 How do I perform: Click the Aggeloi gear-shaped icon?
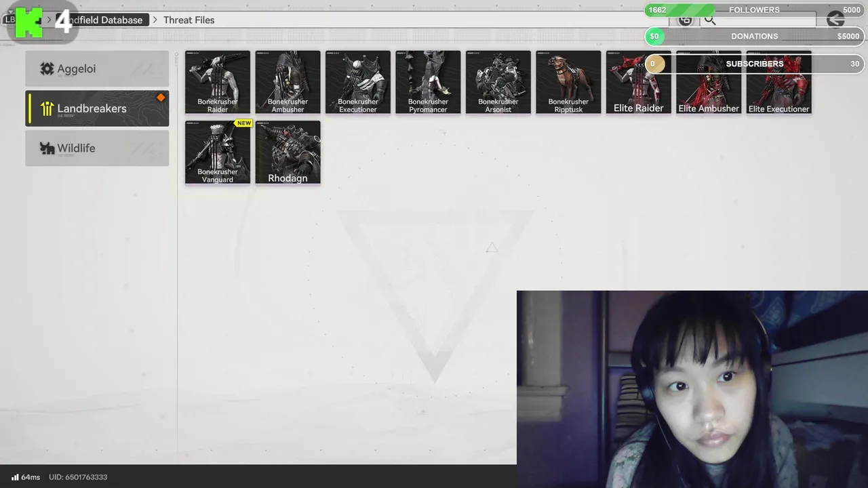pyautogui.click(x=47, y=68)
